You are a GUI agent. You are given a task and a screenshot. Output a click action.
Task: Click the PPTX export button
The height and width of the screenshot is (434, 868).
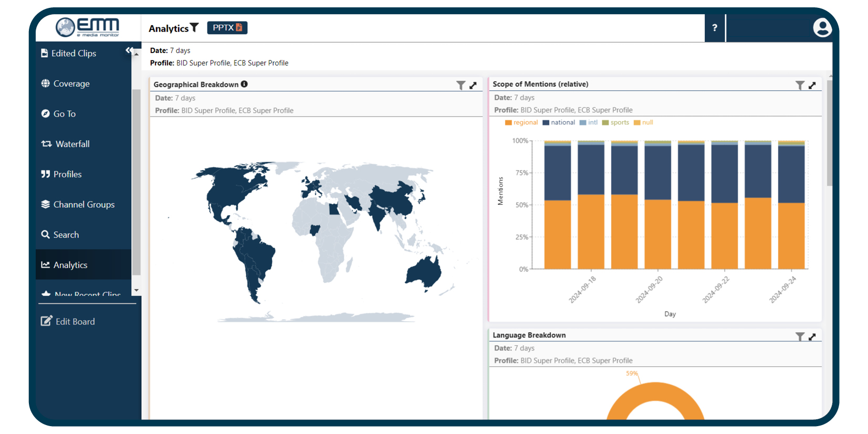[227, 28]
